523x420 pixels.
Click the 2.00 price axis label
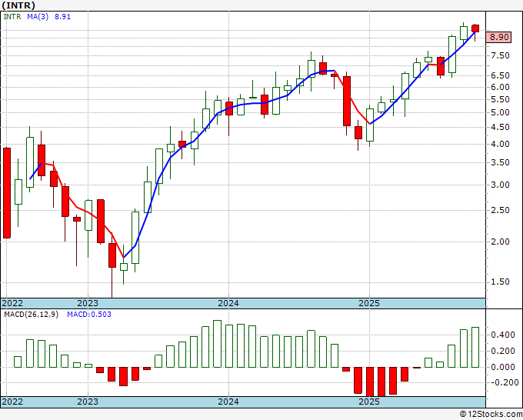[x=500, y=242]
